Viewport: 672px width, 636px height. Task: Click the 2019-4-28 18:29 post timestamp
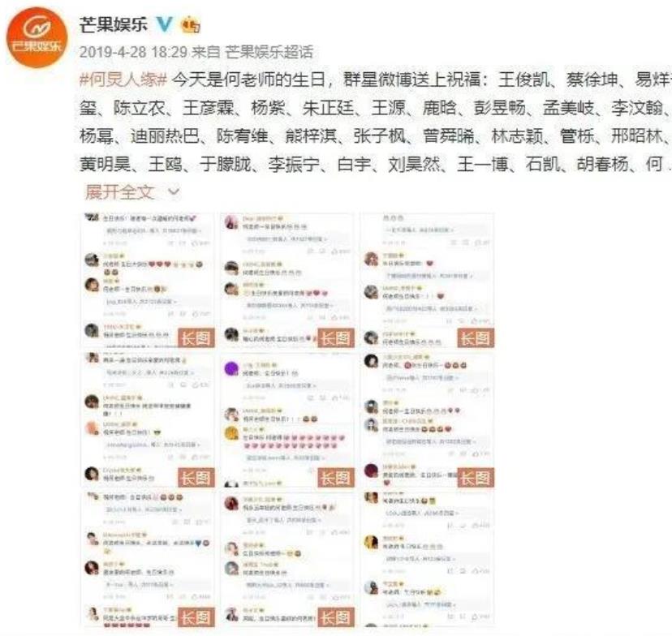(133, 52)
